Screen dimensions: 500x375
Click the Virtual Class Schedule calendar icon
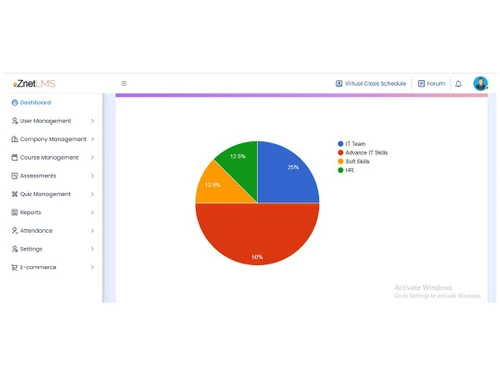(x=339, y=83)
